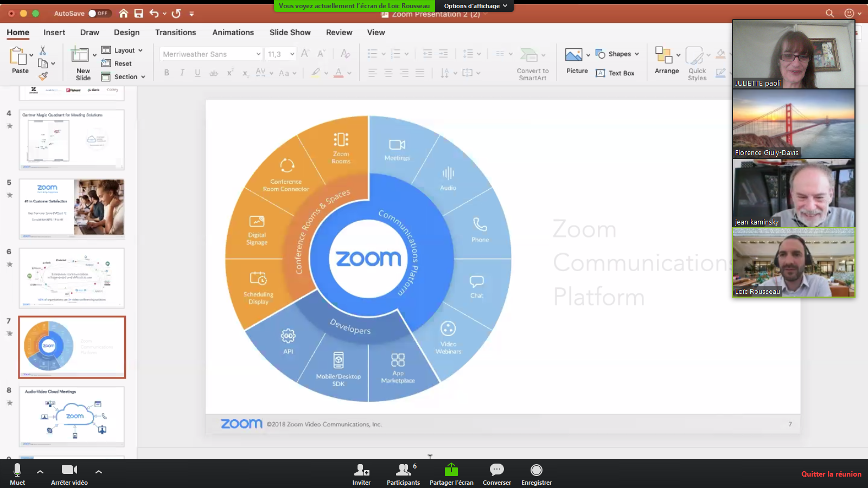
Task: Apply superscript formatting
Action: (230, 73)
